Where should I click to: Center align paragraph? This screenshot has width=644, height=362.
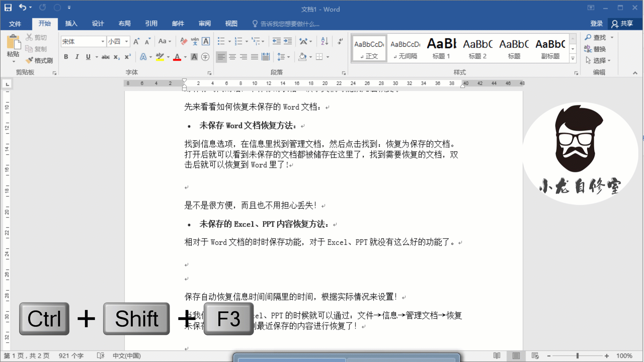tap(232, 57)
